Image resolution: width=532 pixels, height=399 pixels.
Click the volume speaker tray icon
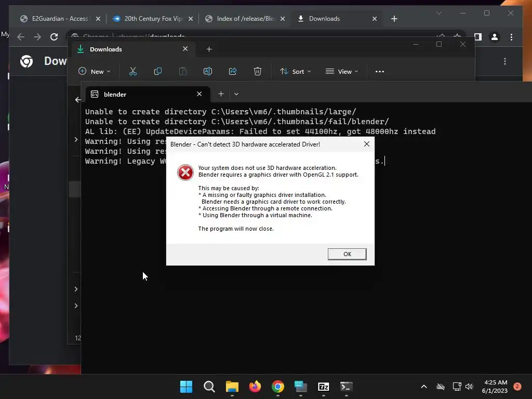pyautogui.click(x=469, y=387)
